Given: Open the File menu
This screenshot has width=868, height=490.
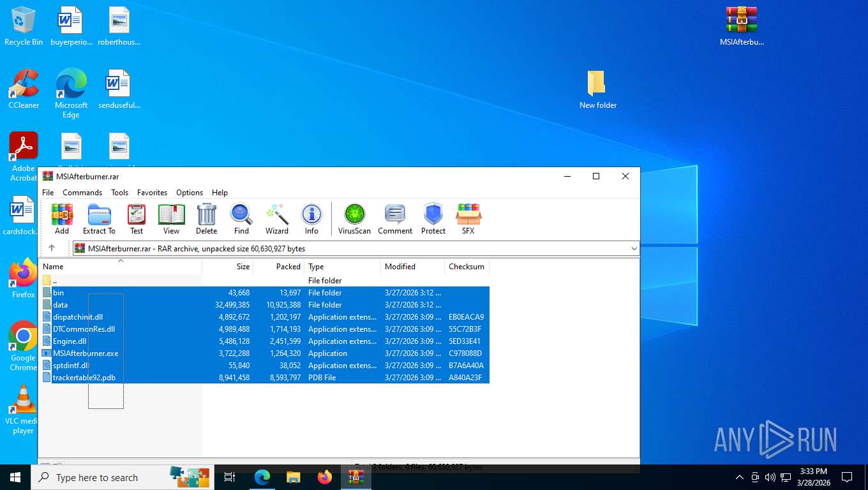Looking at the screenshot, I should point(48,192).
